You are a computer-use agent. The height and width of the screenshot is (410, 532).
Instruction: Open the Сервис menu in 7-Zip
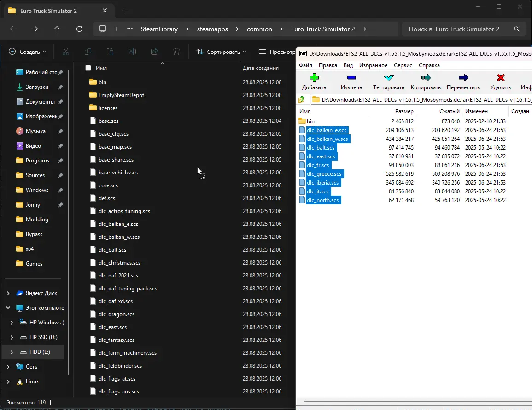(403, 65)
